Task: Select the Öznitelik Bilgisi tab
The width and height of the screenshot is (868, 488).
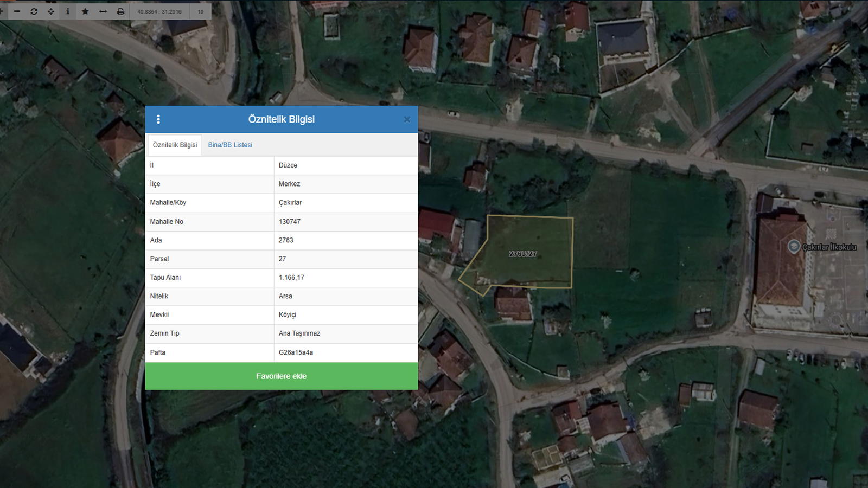Action: [x=175, y=145]
